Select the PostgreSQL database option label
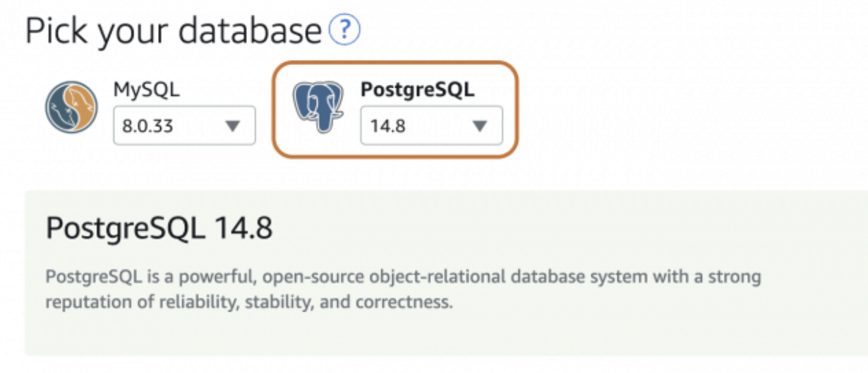 click(417, 89)
